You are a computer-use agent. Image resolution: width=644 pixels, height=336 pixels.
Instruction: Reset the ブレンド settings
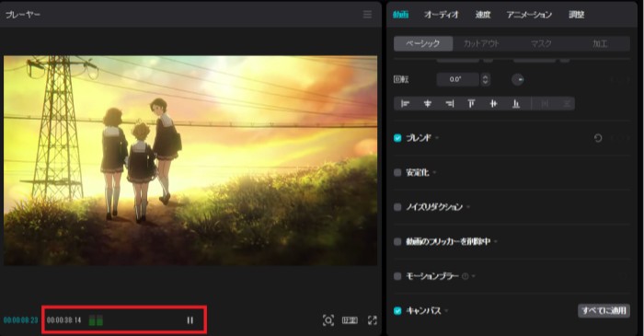click(598, 138)
